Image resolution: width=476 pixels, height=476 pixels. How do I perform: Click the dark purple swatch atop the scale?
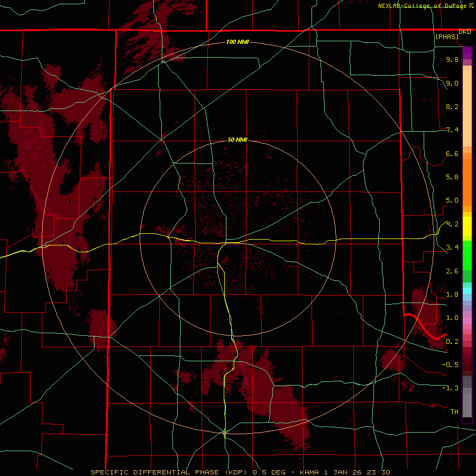[467, 50]
